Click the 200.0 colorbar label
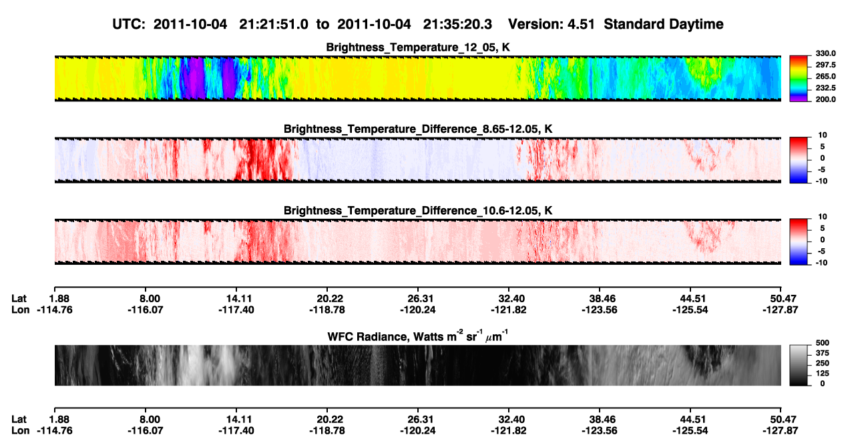The image size is (868, 445). pos(826,99)
